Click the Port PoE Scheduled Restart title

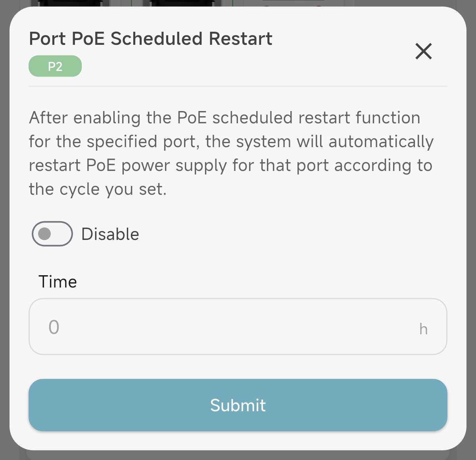pos(151,39)
